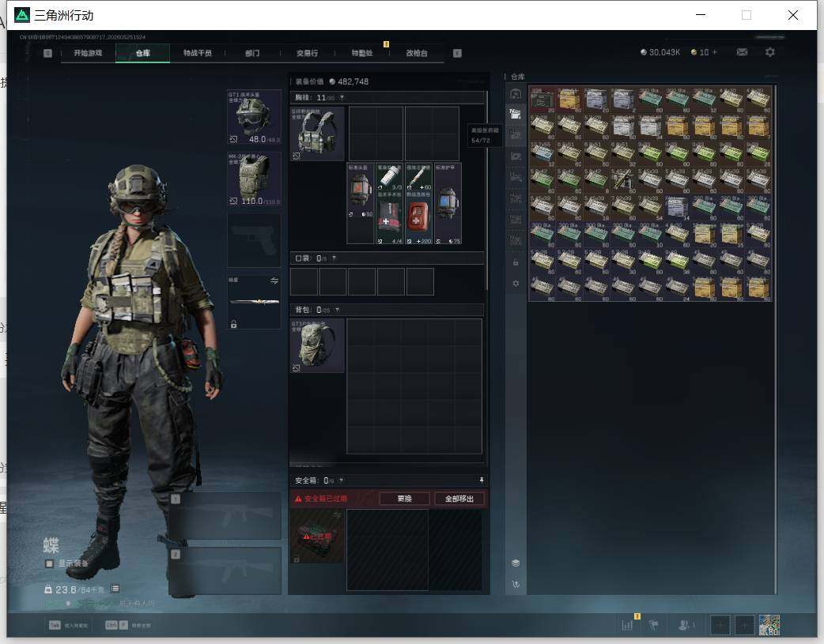Image resolution: width=824 pixels, height=644 pixels.
Task: Click the help icon beside 背包
Action: pos(337,310)
